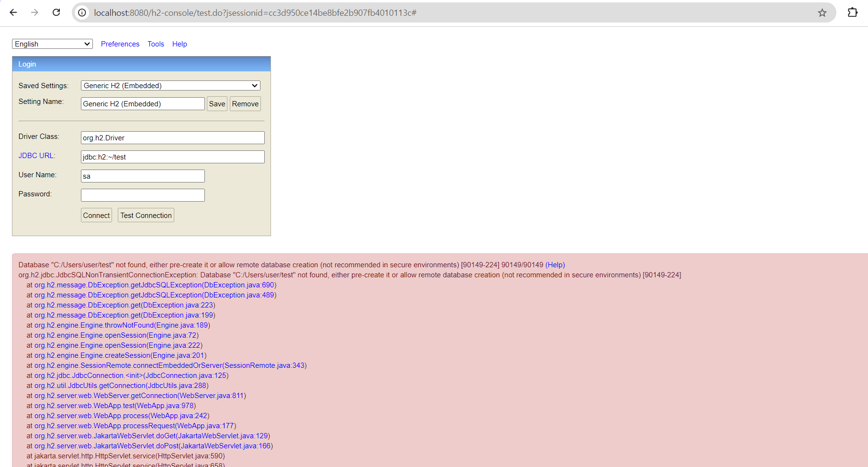The image size is (868, 467).
Task: Open DbException.java:690 stack trace link
Action: [x=155, y=285]
